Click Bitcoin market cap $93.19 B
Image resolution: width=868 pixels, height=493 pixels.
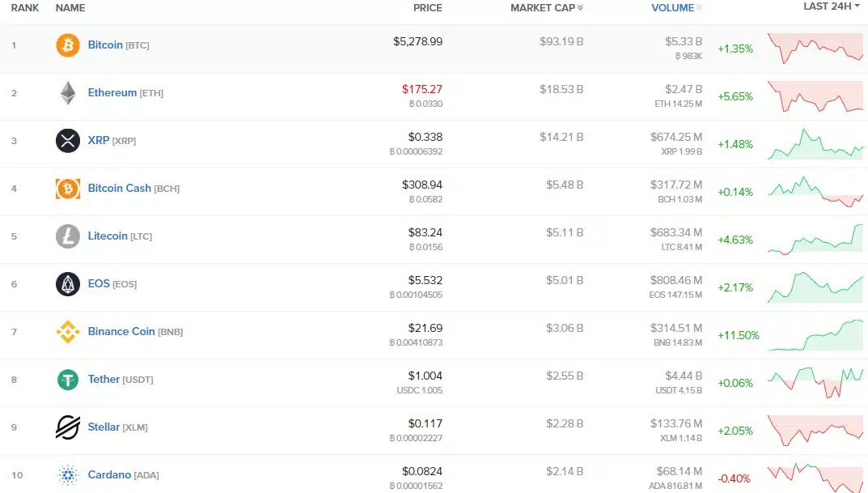[561, 41]
